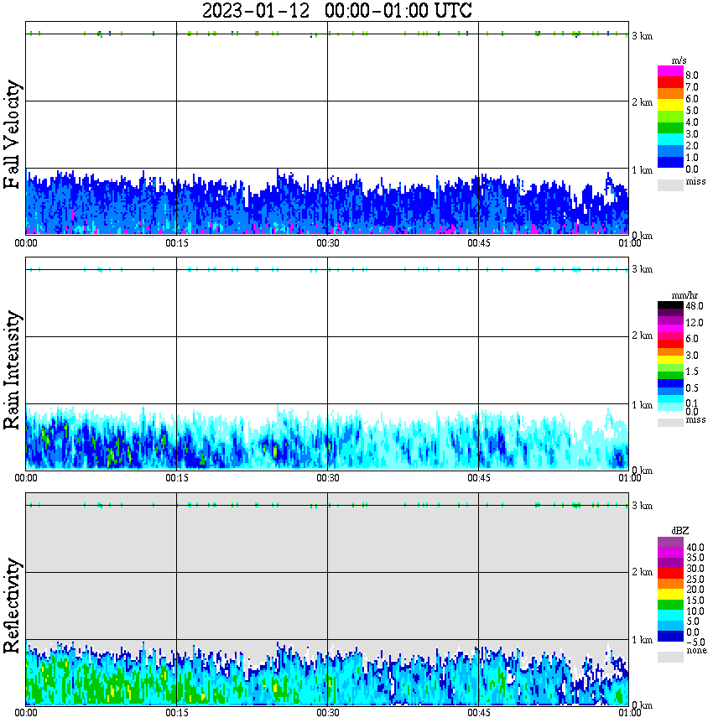Viewport: 713px width, 728px height.
Task: Click the -5.0 value in Reflectivity legend
Action: coord(695,642)
